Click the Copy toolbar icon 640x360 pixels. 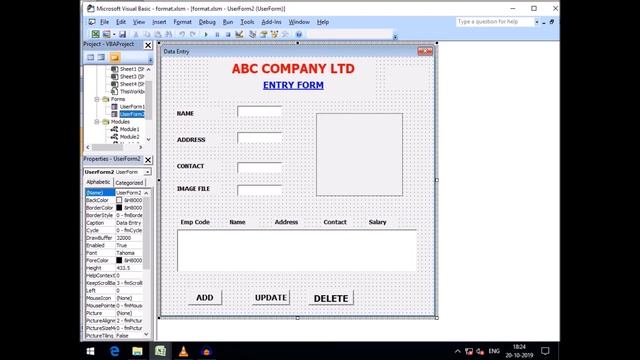pos(147,34)
